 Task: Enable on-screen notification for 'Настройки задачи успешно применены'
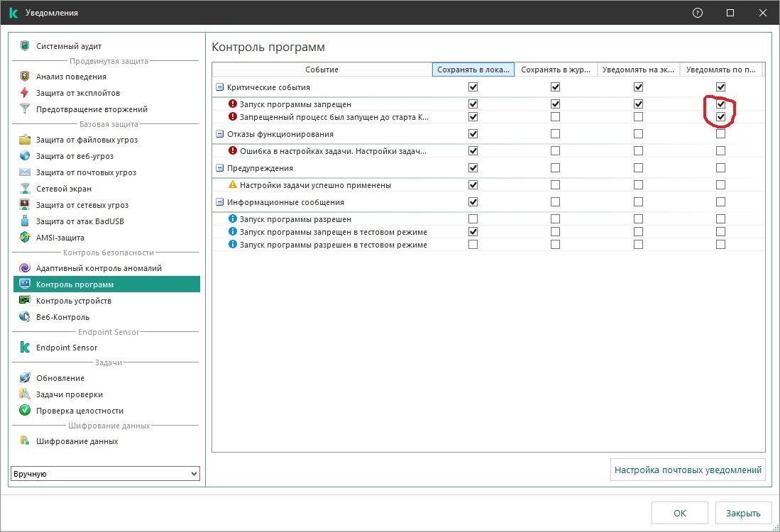[638, 185]
